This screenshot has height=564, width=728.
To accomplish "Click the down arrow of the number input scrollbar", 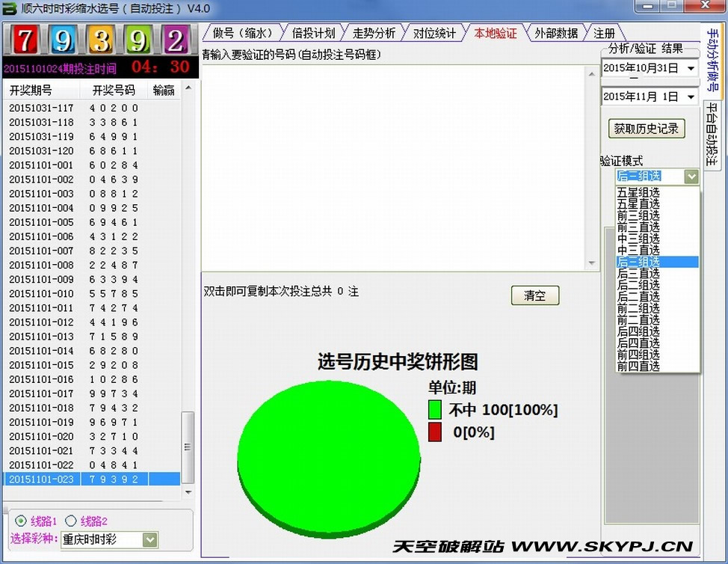I will pyautogui.click(x=593, y=263).
